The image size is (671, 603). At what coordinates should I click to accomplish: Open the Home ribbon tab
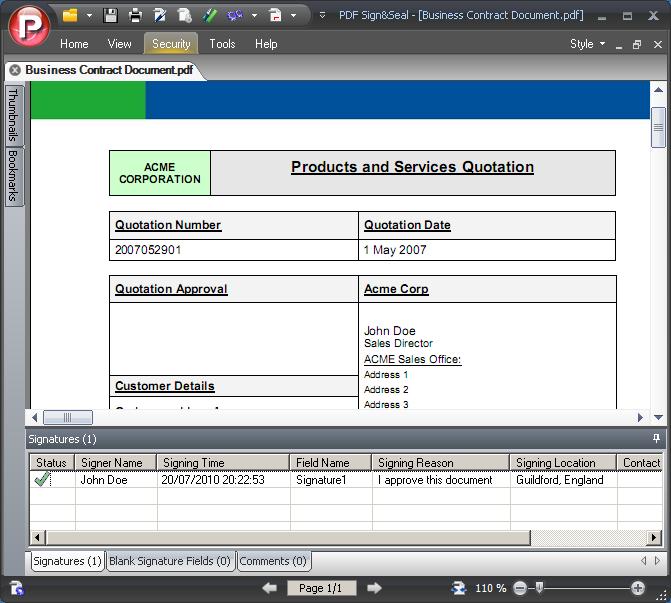(x=74, y=44)
